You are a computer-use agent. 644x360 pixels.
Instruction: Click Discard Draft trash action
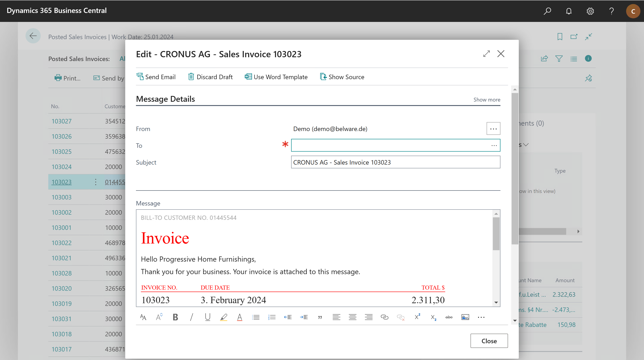(x=210, y=77)
